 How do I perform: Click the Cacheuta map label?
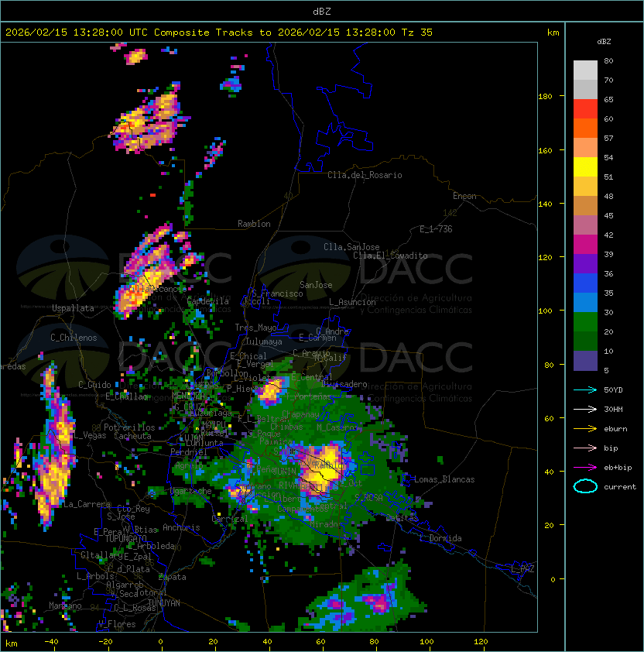point(132,436)
